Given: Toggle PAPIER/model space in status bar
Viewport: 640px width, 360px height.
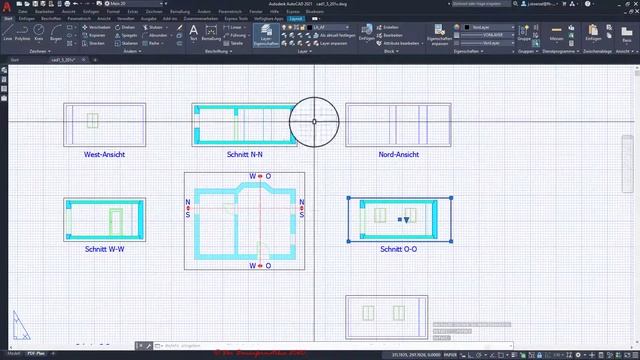Looking at the screenshot, I should tap(450, 355).
